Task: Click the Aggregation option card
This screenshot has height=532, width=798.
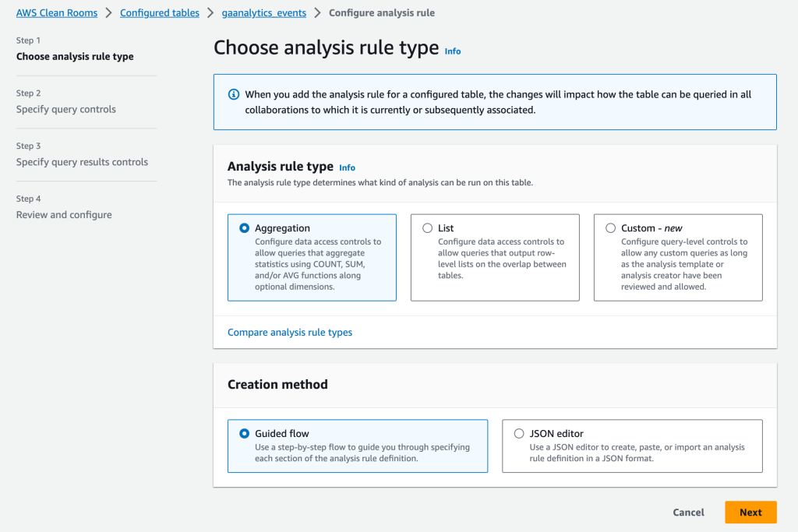Action: [x=312, y=257]
